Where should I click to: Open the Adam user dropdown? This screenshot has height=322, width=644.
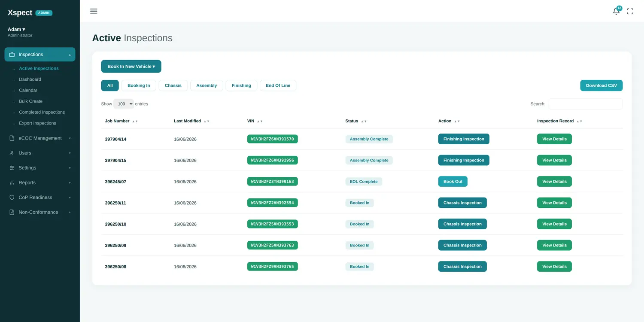pos(16,29)
